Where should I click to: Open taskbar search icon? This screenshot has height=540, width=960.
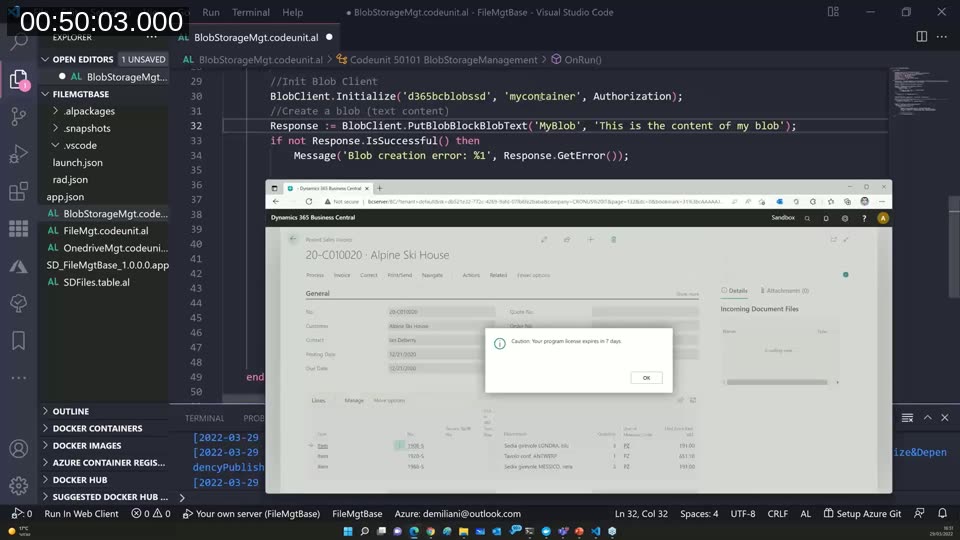click(x=365, y=531)
